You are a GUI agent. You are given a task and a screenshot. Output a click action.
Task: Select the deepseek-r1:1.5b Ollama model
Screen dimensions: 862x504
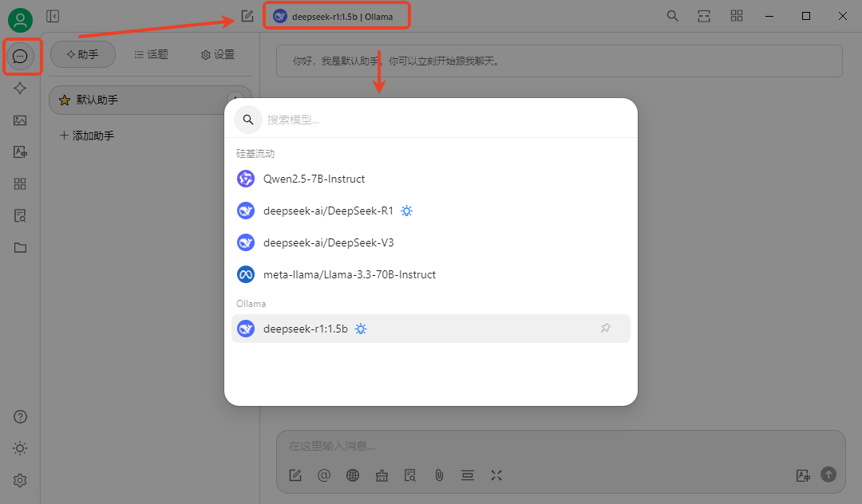pyautogui.click(x=430, y=329)
